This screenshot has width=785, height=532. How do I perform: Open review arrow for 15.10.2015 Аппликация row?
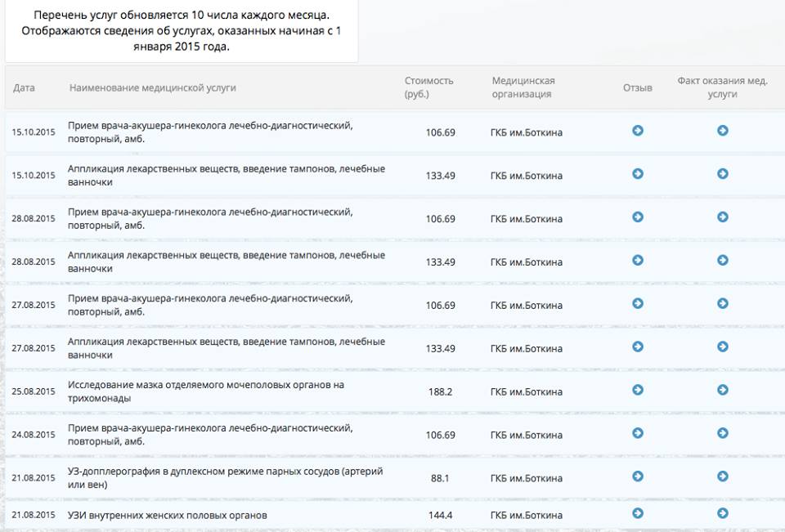coord(638,173)
